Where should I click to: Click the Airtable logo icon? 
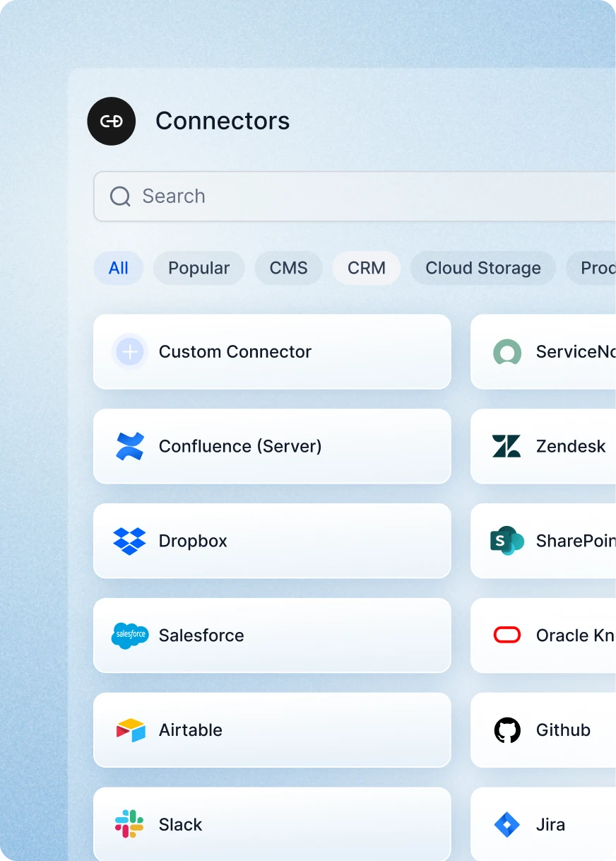pyautogui.click(x=130, y=730)
